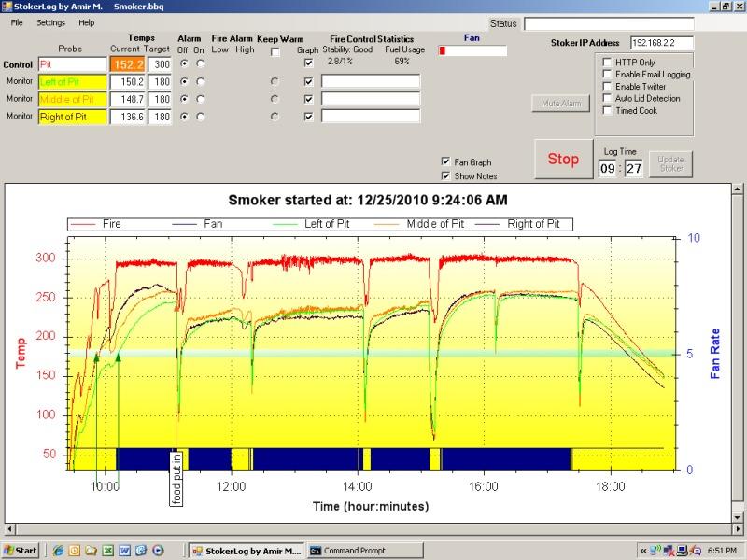747x560 pixels.
Task: Open the Settings menu
Action: 51,21
